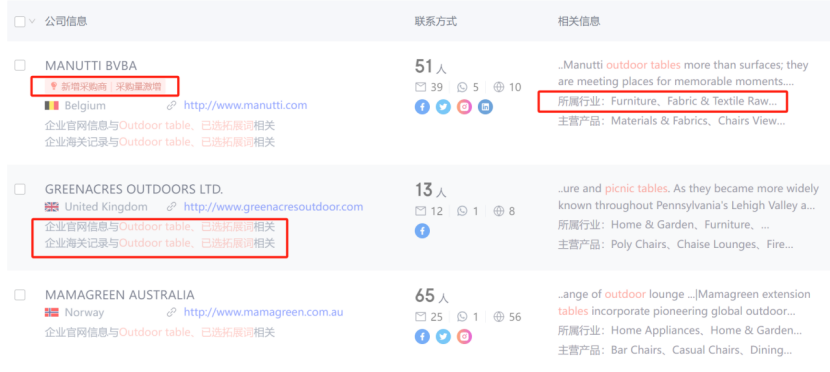Open http://www.greenacresoutdoor.com link
The image size is (830, 372).
point(273,206)
